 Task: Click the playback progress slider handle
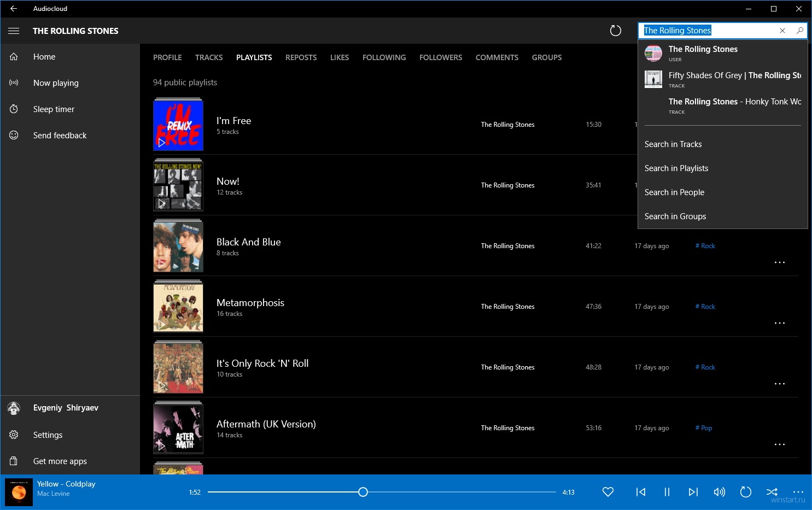pyautogui.click(x=363, y=492)
